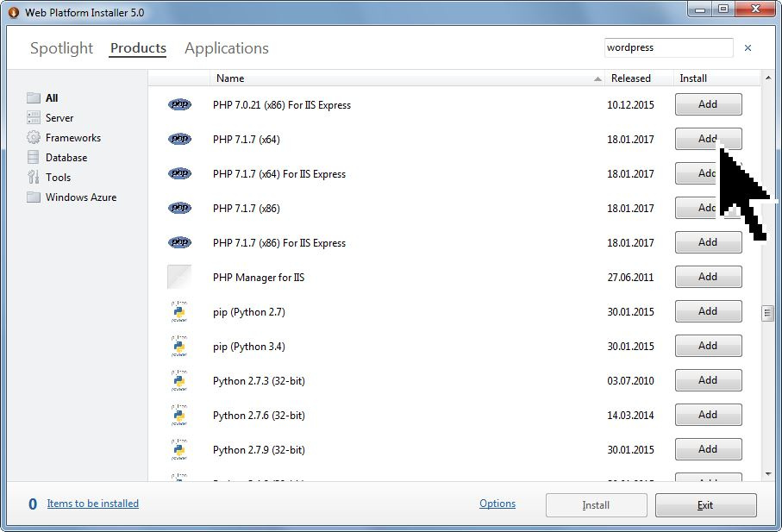Viewport: 782px width, 532px height.
Task: Click the Exit button
Action: coord(705,505)
